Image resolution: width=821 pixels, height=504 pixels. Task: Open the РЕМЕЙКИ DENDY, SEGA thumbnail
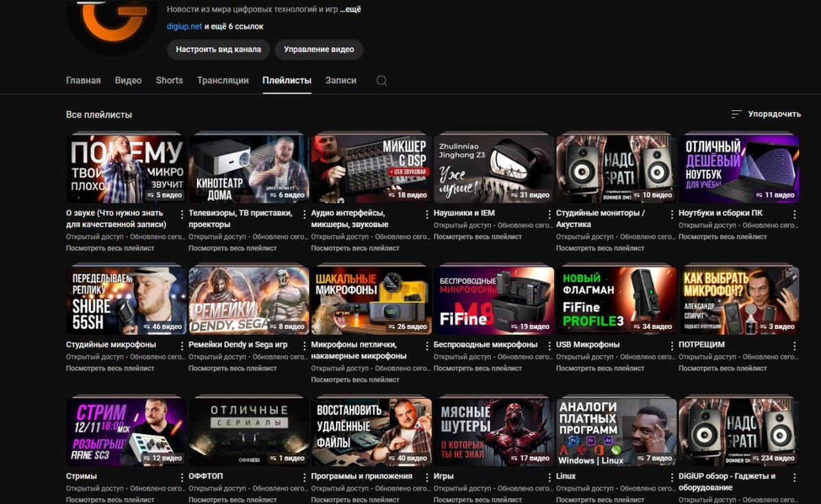click(x=248, y=300)
